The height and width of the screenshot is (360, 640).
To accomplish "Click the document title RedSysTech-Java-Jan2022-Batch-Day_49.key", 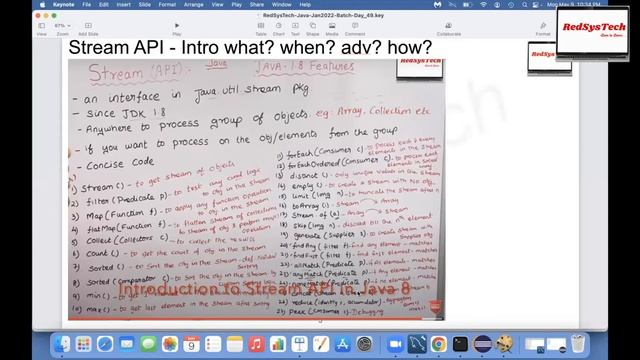I will (323, 15).
